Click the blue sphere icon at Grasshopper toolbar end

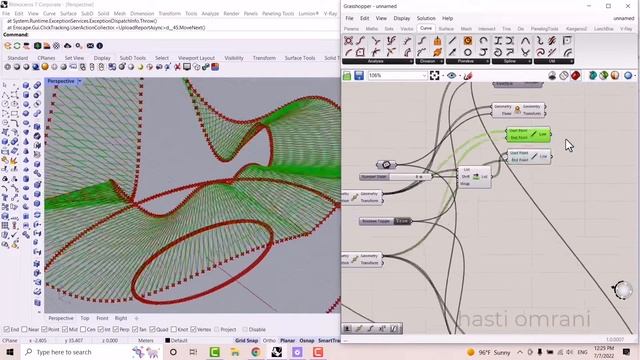click(628, 76)
